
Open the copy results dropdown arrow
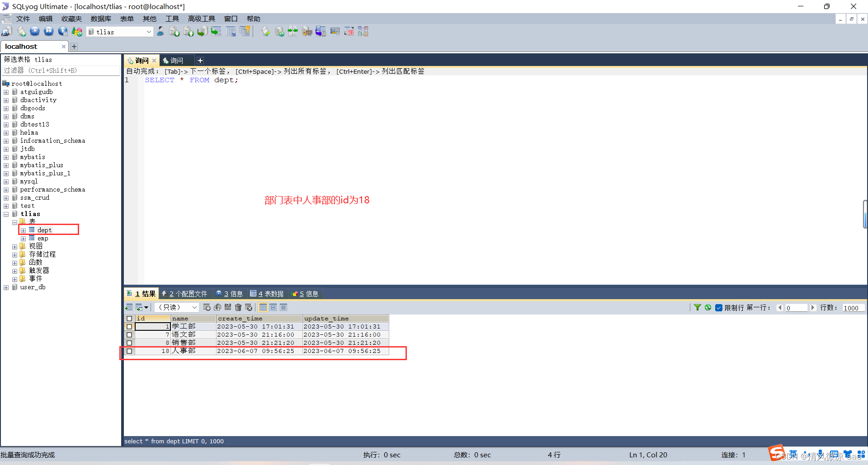point(146,308)
